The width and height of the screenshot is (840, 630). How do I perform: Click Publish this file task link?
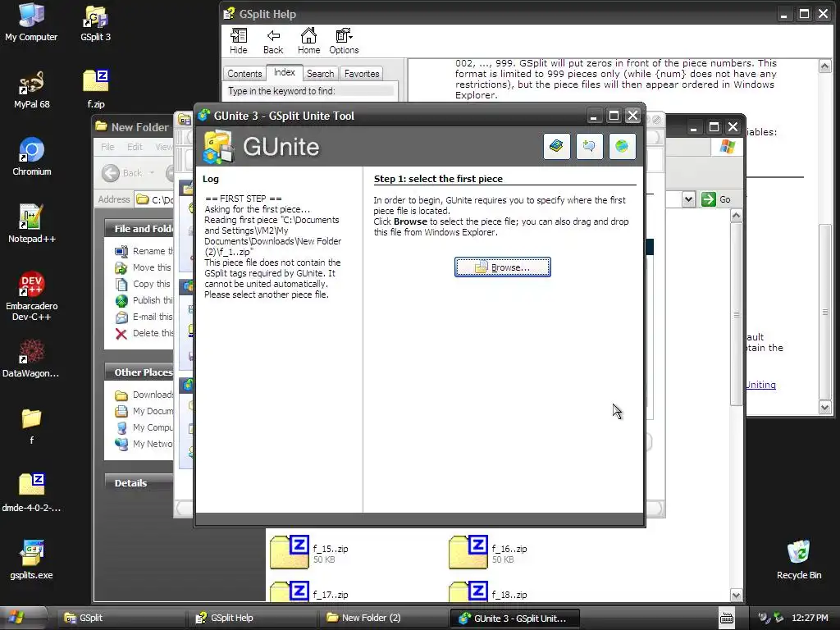[x=153, y=300]
